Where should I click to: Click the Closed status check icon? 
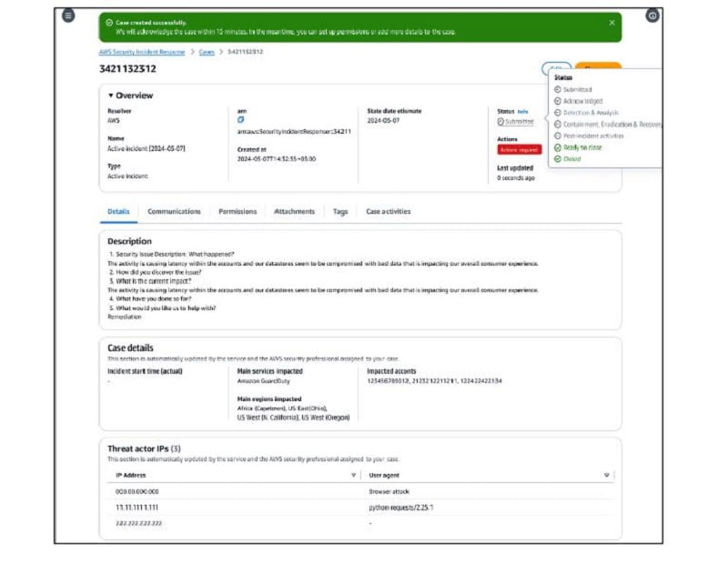[x=558, y=159]
